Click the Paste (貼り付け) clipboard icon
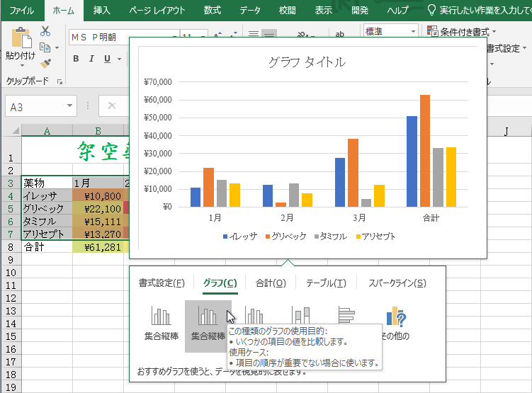This screenshot has width=532, height=393. 21,44
